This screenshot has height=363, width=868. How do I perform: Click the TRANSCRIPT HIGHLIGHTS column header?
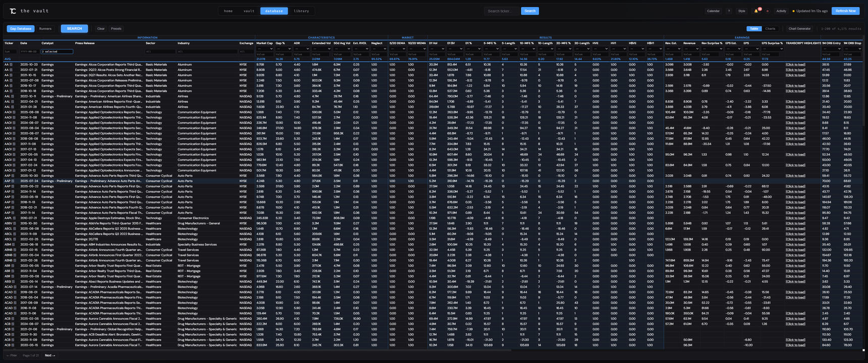coord(803,43)
